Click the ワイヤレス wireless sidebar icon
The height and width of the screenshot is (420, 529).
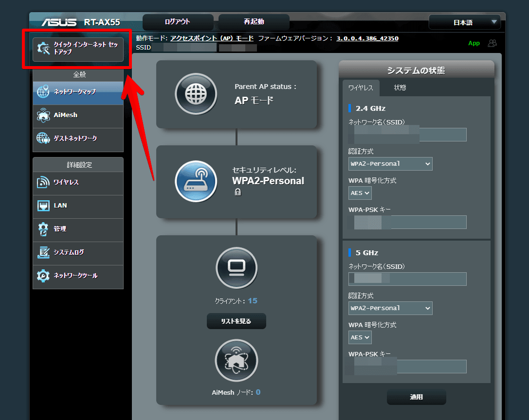[x=44, y=183]
